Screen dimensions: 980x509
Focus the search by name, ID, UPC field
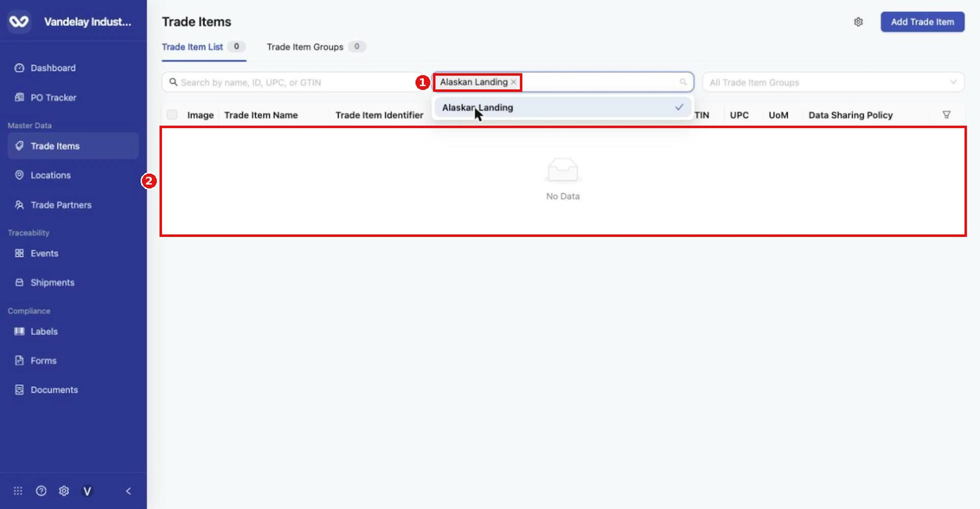tap(293, 82)
